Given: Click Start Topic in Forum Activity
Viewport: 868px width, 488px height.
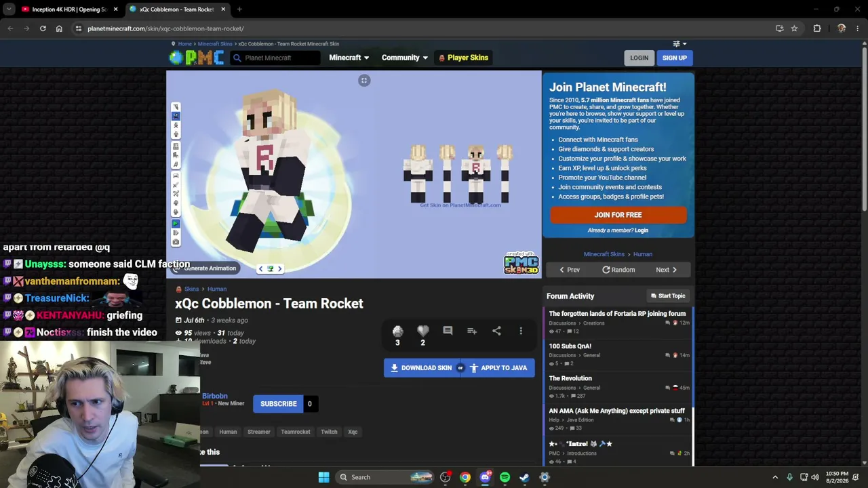Looking at the screenshot, I should tap(668, 296).
